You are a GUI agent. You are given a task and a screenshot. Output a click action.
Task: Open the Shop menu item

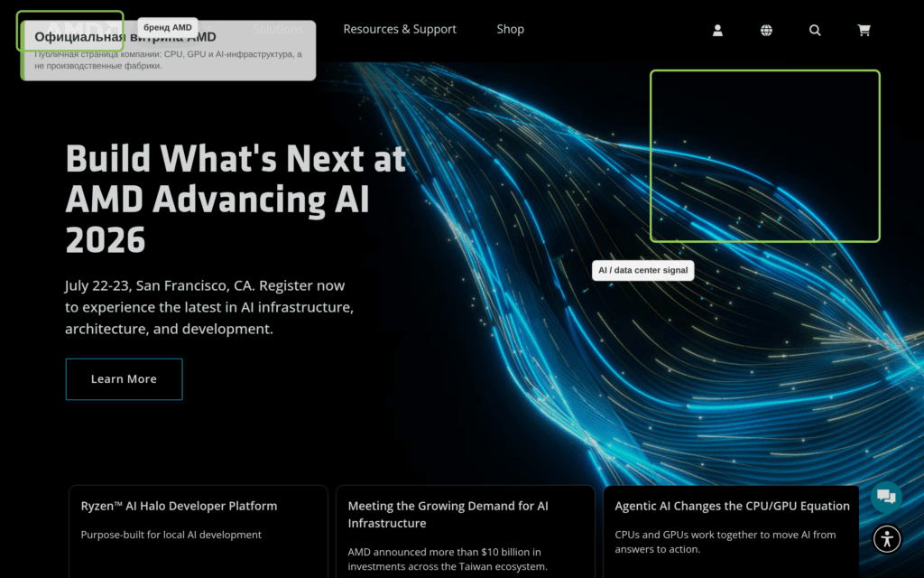pyautogui.click(x=511, y=29)
